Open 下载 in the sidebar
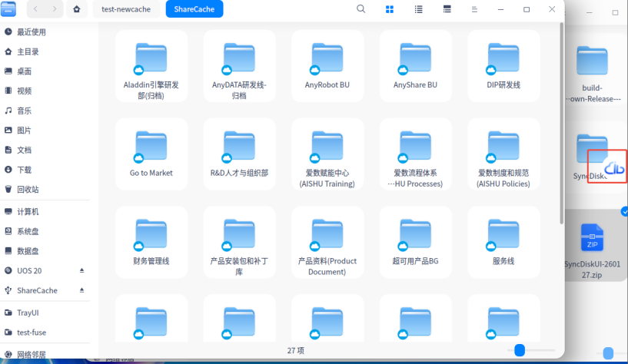The image size is (628, 364). (x=25, y=170)
